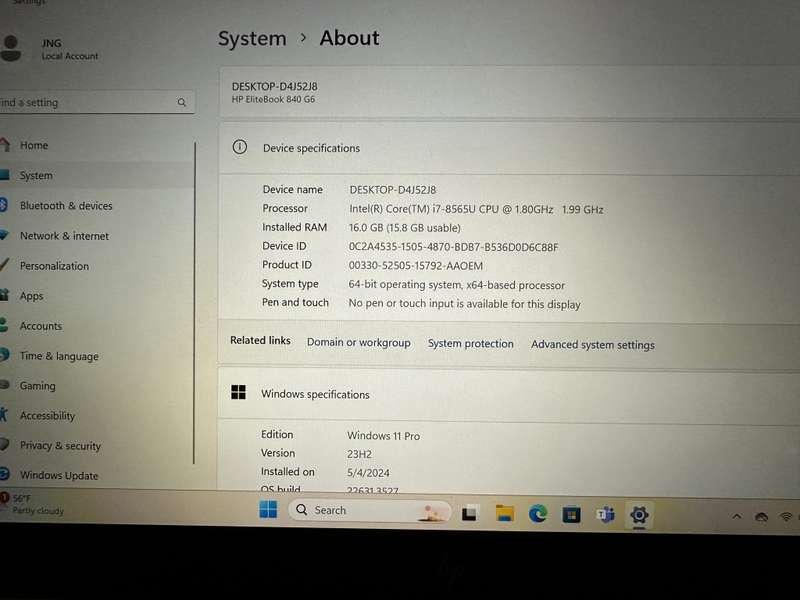Click the Settings gear taskbar icon
800x600 pixels.
pyautogui.click(x=639, y=515)
